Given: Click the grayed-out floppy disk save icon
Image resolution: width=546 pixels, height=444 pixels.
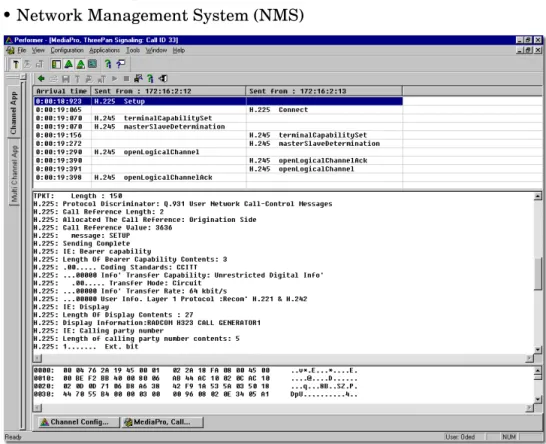Looking at the screenshot, I should (65, 79).
